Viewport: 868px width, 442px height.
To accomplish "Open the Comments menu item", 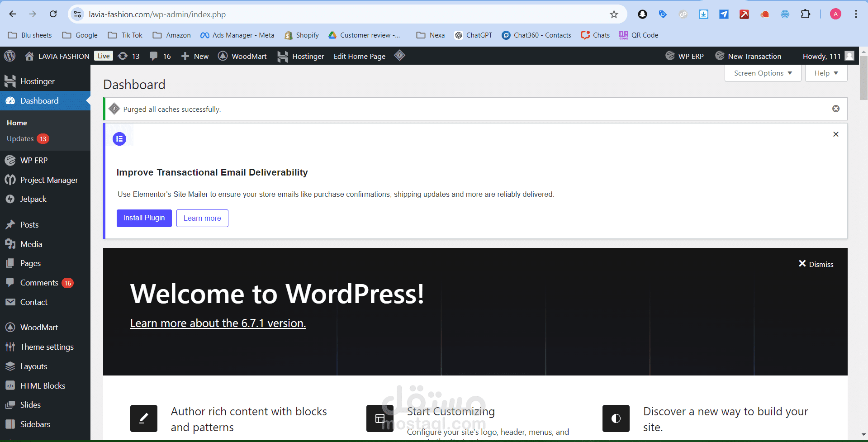I will (45, 283).
